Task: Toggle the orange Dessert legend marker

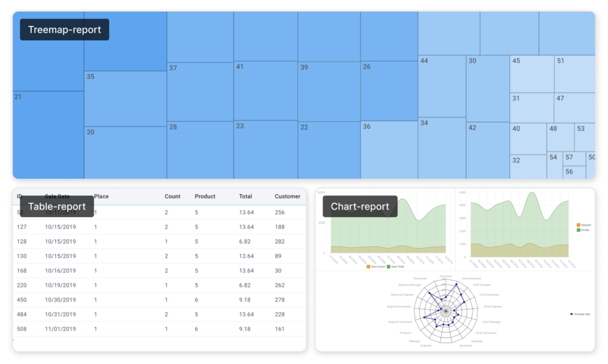Action: 578,225
